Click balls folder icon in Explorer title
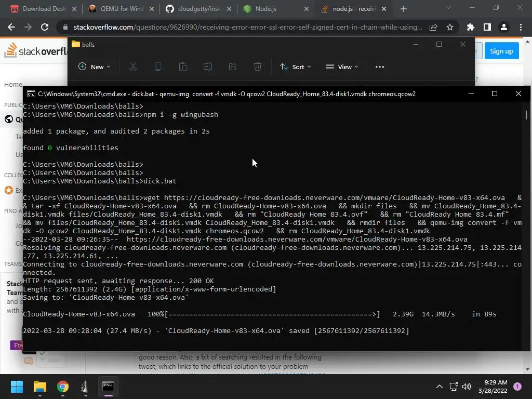The image size is (532, 399). pyautogui.click(x=76, y=44)
